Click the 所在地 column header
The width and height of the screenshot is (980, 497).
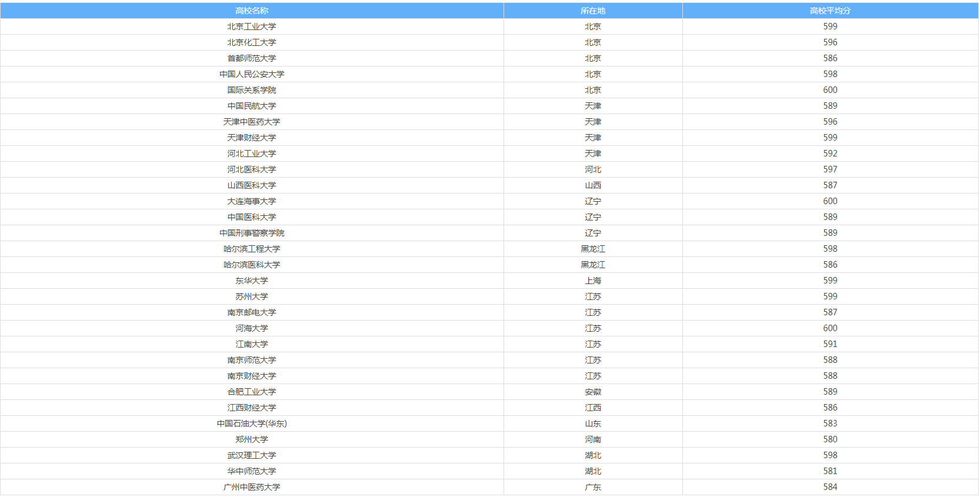(593, 11)
